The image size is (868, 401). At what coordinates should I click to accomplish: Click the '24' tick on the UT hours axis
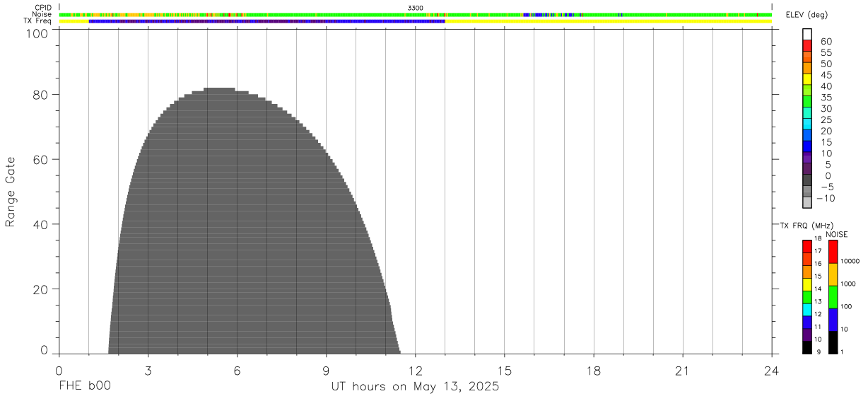[x=772, y=371]
